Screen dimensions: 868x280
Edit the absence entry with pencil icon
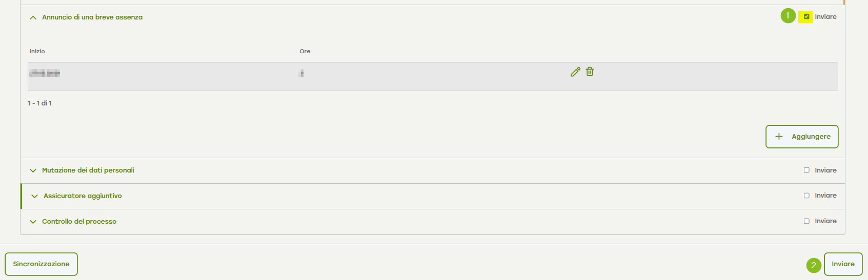pos(575,72)
